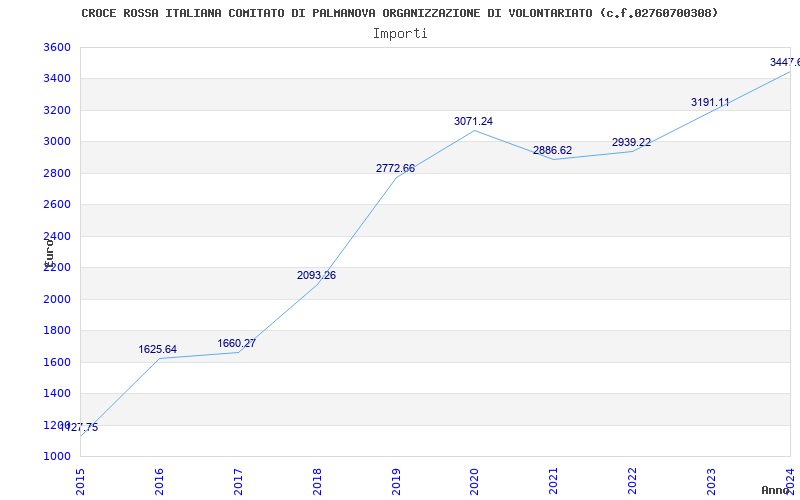Click the 'Anno' x-axis title
800x500 pixels.
tap(776, 490)
